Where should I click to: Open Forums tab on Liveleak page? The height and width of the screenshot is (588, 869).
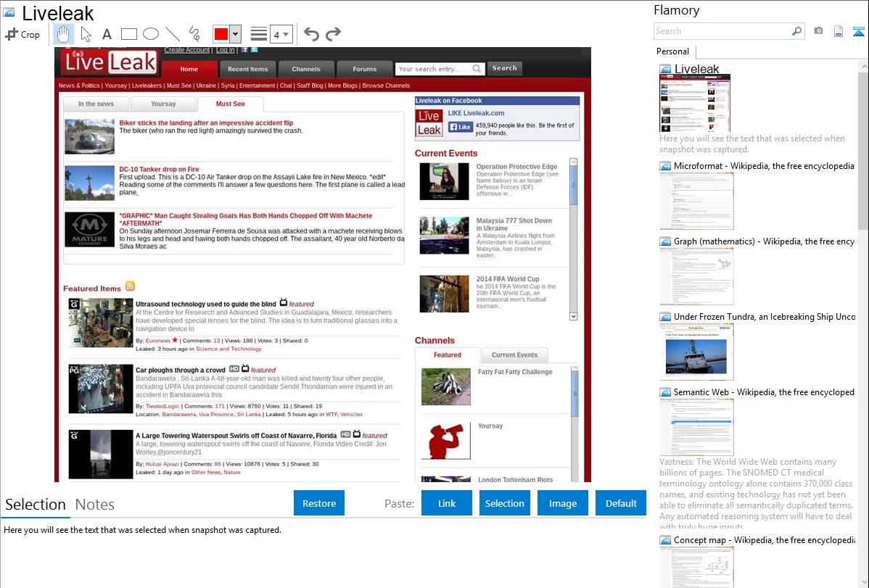(364, 69)
